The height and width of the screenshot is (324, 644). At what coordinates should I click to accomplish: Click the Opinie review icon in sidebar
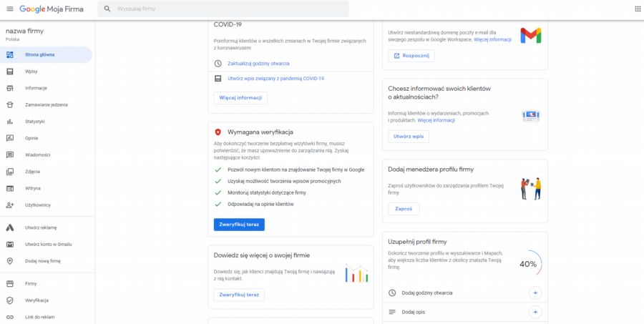[10, 138]
